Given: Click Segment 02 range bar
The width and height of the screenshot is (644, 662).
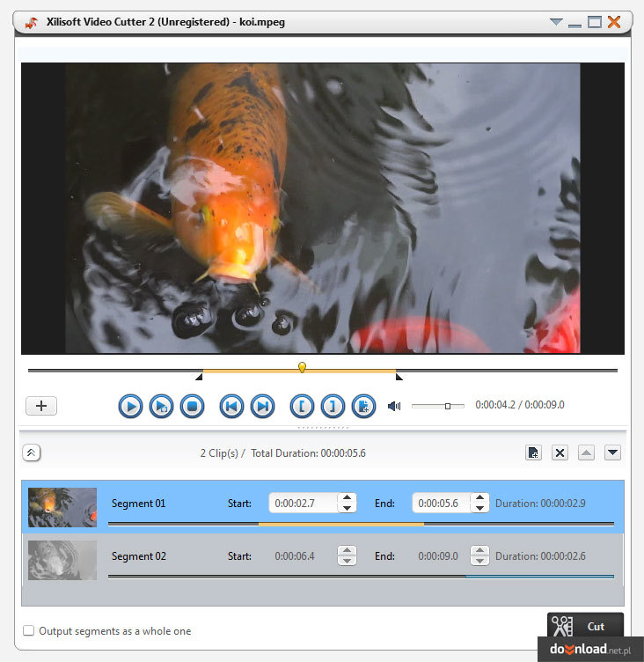Looking at the screenshot, I should pyautogui.click(x=361, y=577).
